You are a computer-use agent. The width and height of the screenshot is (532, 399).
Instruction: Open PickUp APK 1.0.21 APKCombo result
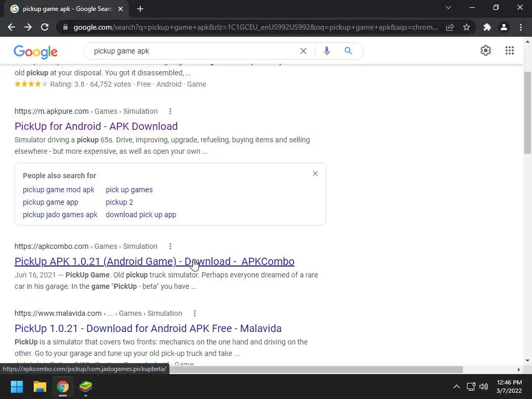[154, 261]
